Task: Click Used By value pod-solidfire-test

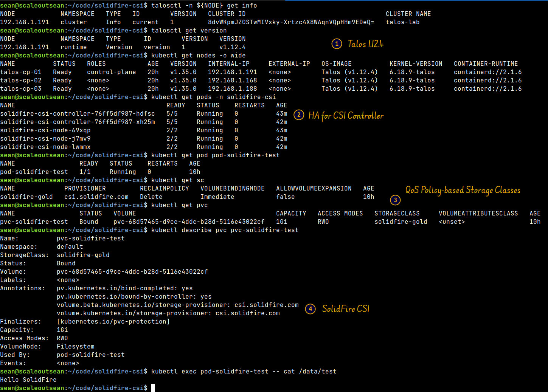Action: point(90,355)
